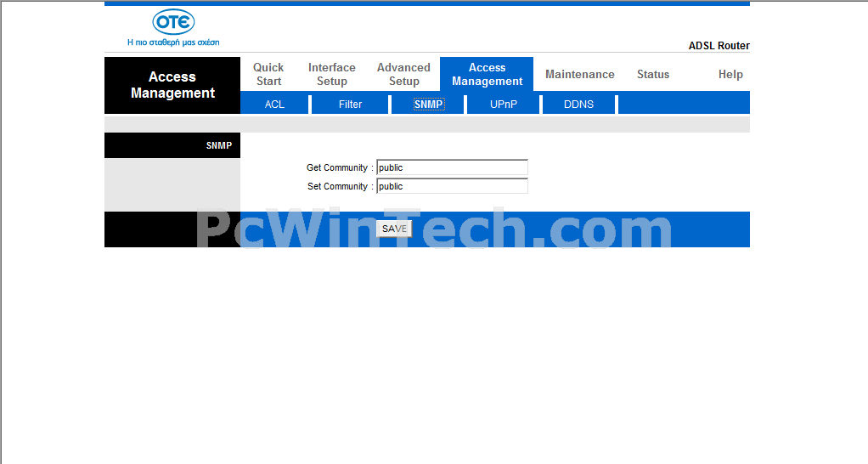Screen dimensions: 868x464
Task: Open the Help tab
Action: coord(730,74)
